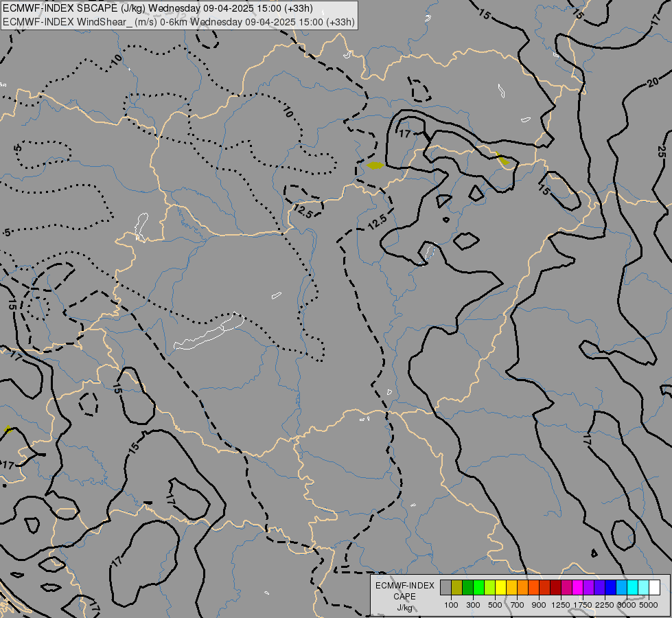The image size is (672, 618).
Task: Click the legend title "ECMWF-INDEX"
Action: (x=405, y=586)
